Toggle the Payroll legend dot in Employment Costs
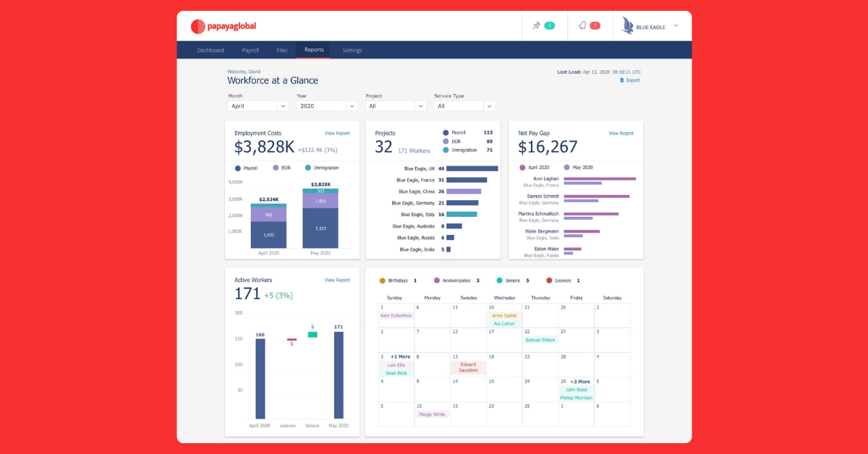The height and width of the screenshot is (454, 868). [238, 168]
